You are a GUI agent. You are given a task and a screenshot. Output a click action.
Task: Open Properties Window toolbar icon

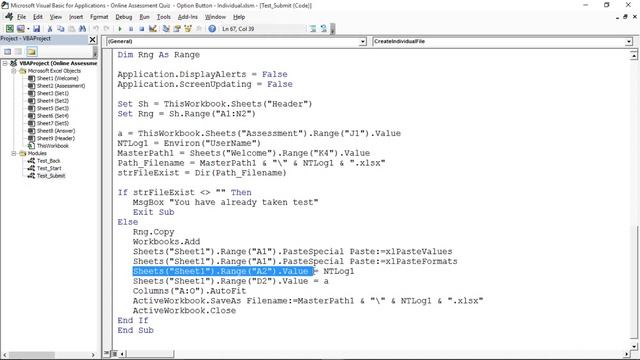point(177,29)
